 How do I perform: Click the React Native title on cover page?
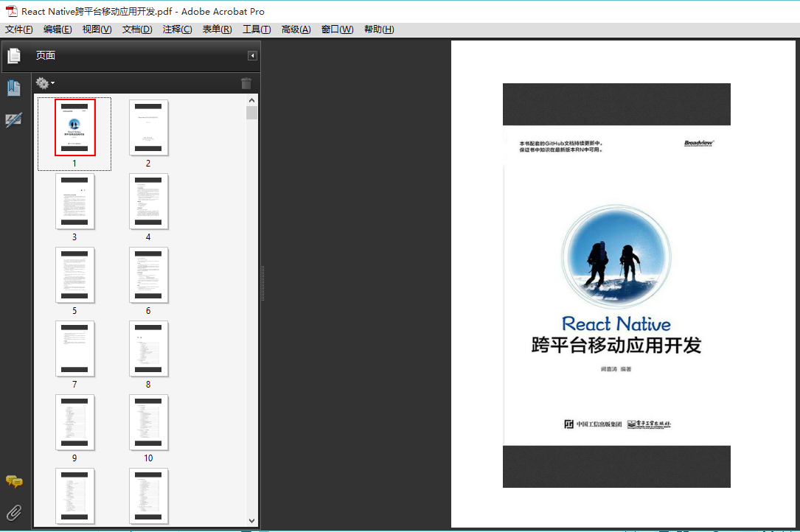coord(616,324)
